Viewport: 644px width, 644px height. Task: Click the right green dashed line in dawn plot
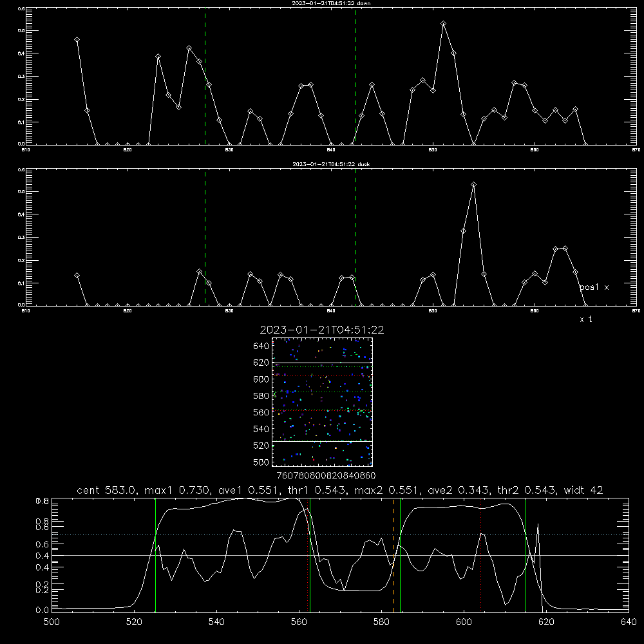point(355,77)
